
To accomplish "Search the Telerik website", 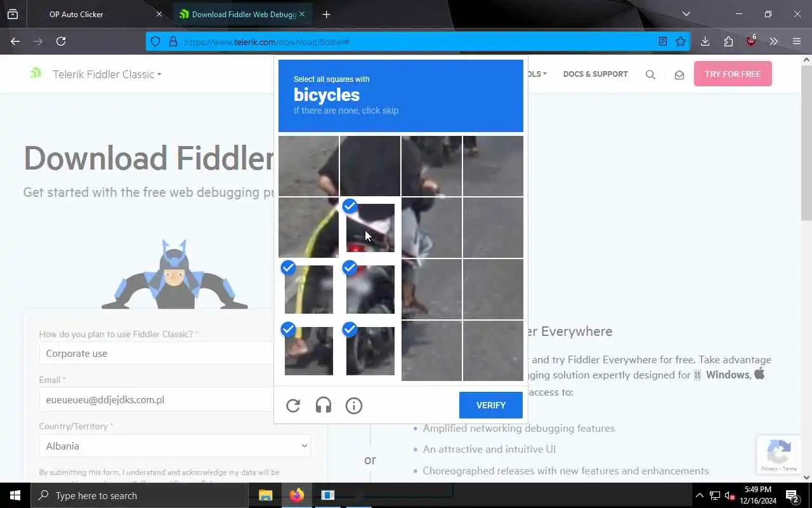I will [x=650, y=74].
